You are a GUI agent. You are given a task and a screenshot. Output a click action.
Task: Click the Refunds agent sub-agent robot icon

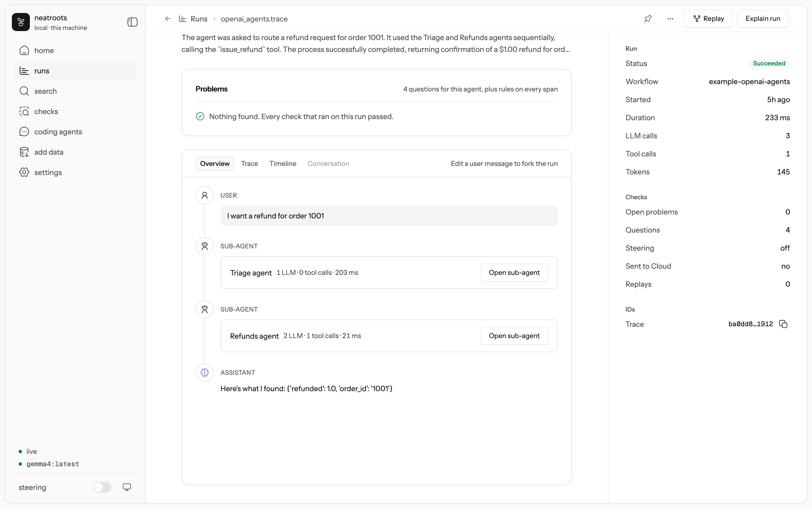[x=205, y=309]
